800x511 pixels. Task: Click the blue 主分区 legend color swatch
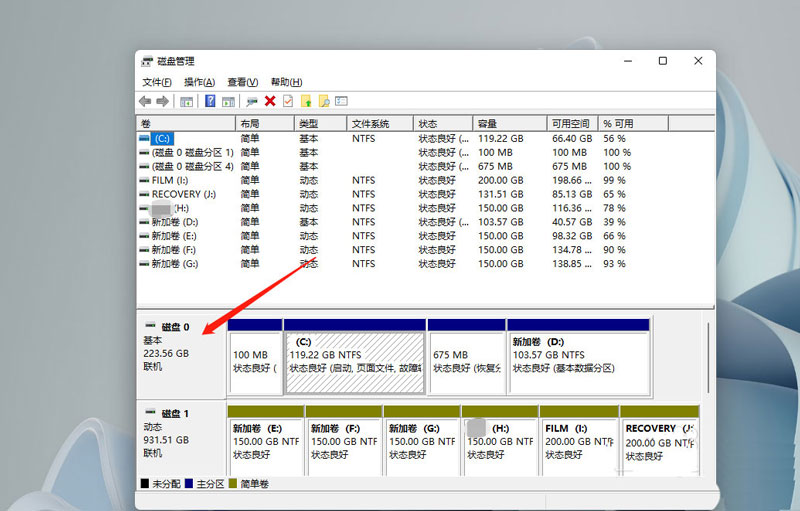click(x=190, y=483)
